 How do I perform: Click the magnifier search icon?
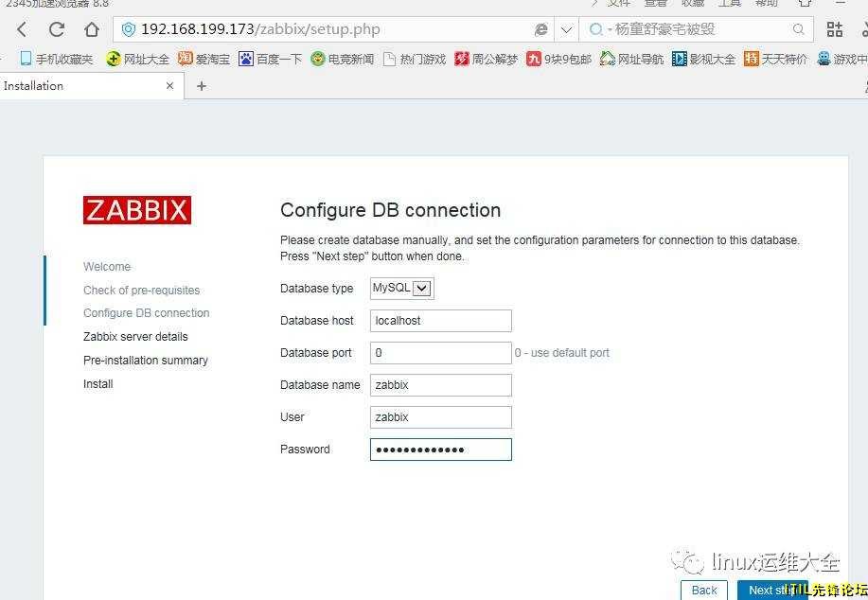click(x=798, y=29)
